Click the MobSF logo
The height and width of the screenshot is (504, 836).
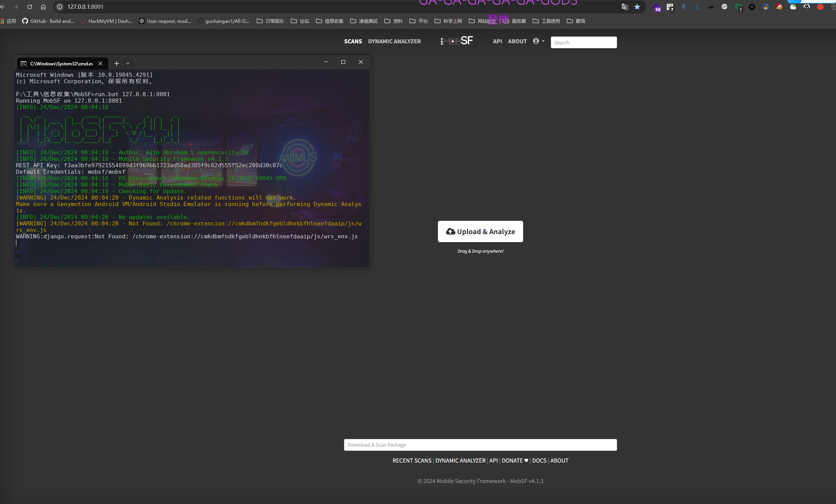[457, 41]
